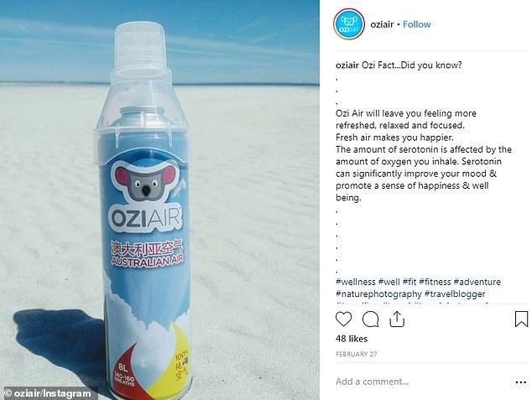The image size is (532, 400).
Task: Open the #well hashtag
Action: [389, 282]
